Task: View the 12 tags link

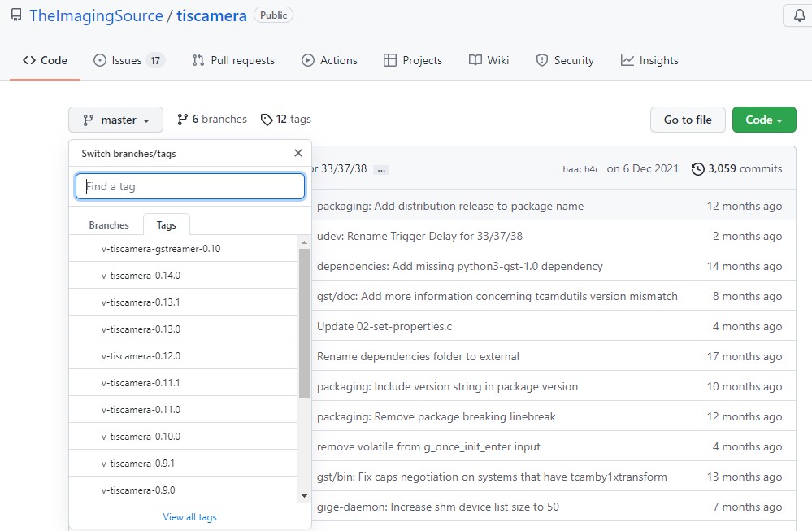Action: (286, 120)
